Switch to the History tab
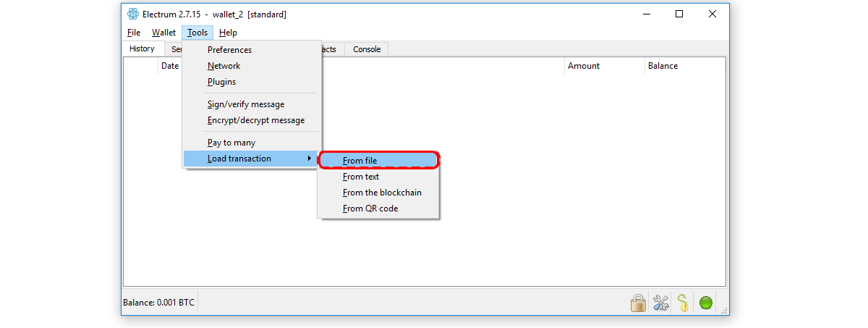Viewport: 868px width, 328px height. point(142,49)
